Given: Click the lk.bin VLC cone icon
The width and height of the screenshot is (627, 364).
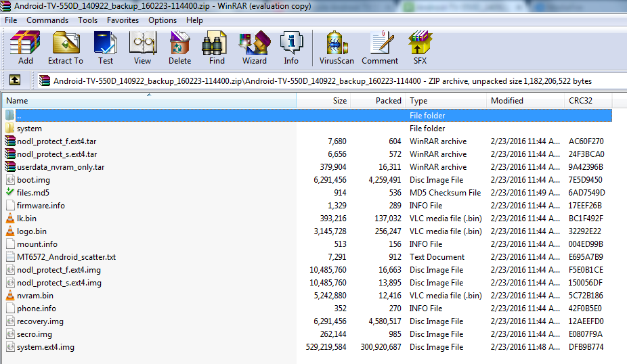Looking at the screenshot, I should point(10,218).
